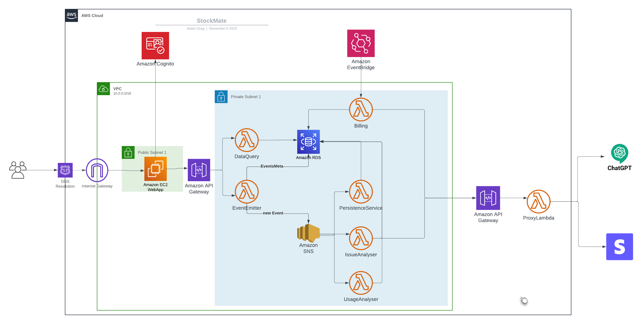The height and width of the screenshot is (324, 644).
Task: Select the Amazon Cognito icon
Action: (155, 45)
